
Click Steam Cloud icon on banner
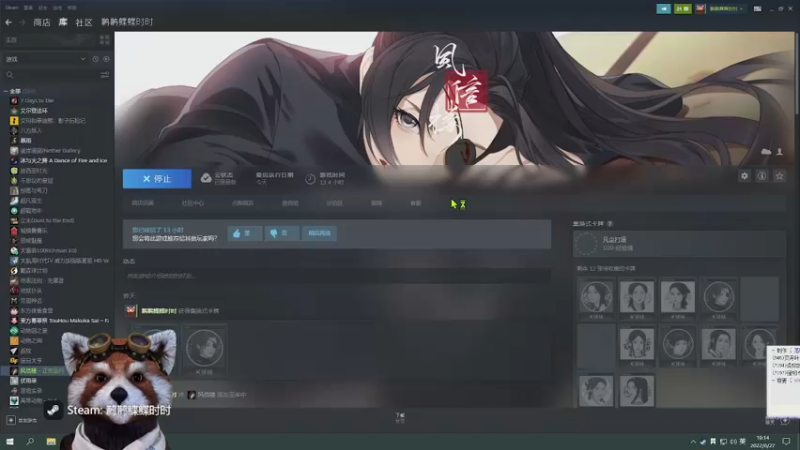pos(766,152)
